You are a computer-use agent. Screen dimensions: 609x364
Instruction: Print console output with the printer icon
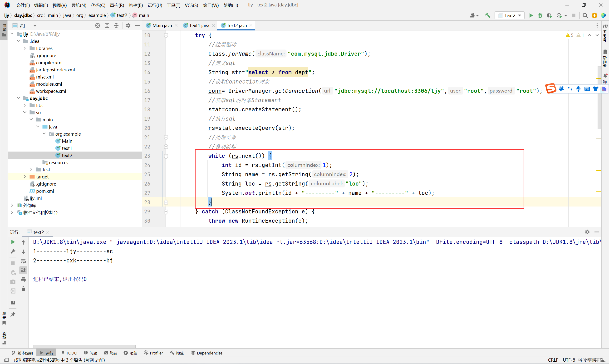point(23,279)
